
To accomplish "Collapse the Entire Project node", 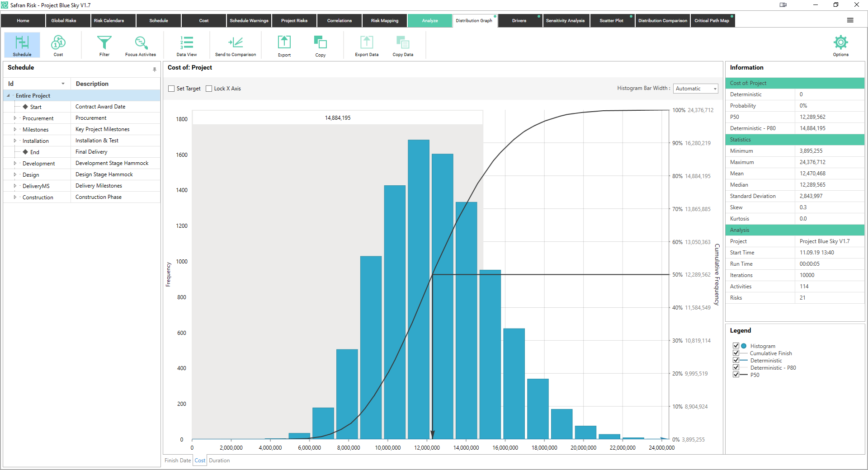I will pos(7,95).
